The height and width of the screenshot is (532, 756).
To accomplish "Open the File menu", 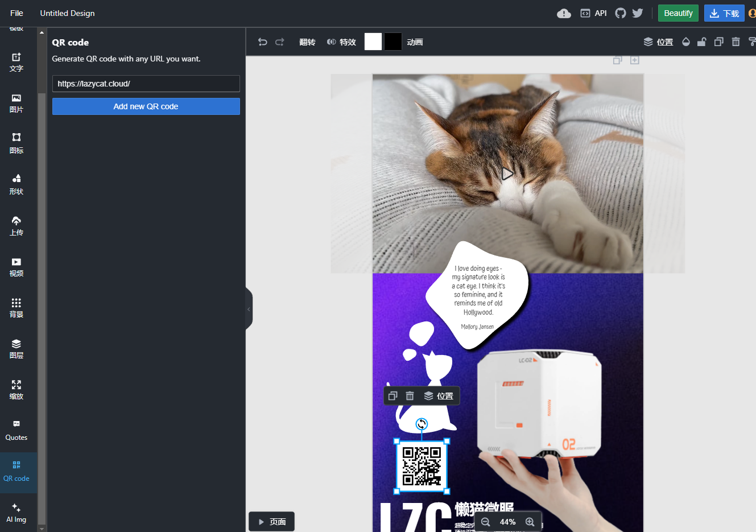I will (17, 13).
